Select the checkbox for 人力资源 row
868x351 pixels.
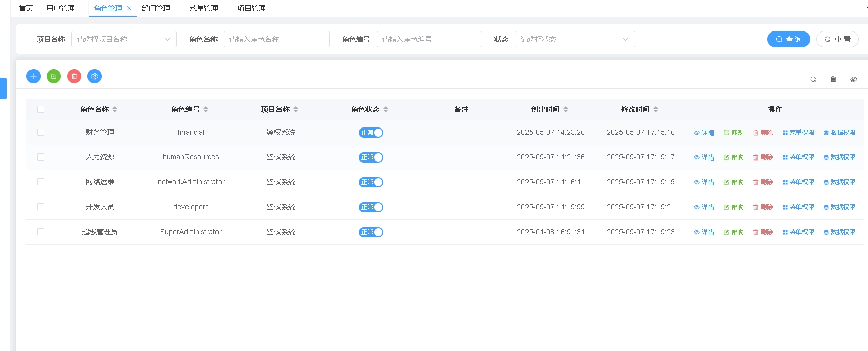(x=41, y=157)
